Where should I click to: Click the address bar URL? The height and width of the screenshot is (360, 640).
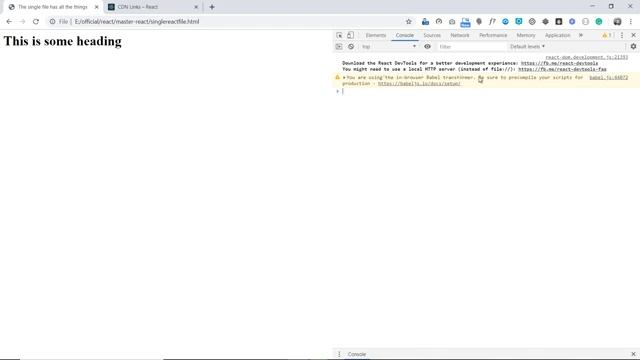[137, 22]
